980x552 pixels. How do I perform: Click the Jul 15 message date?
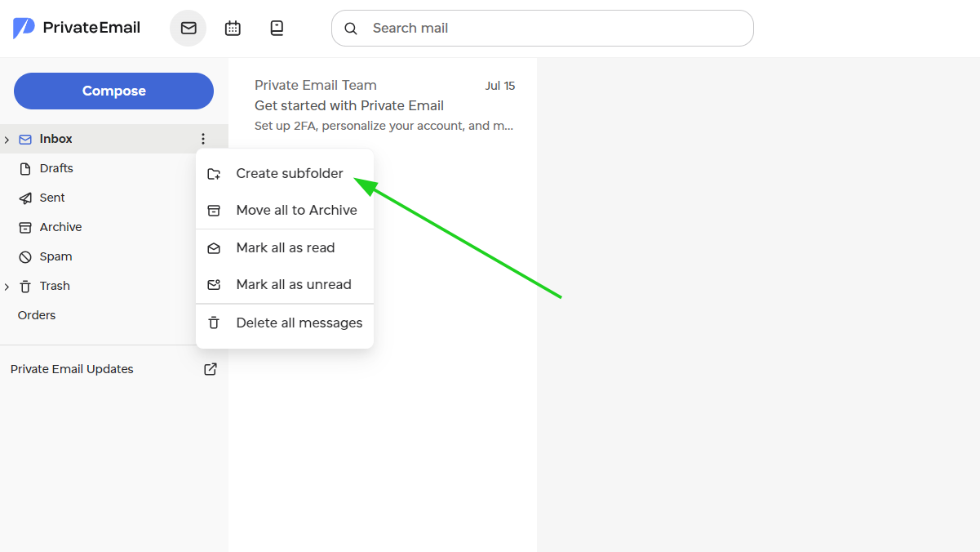point(500,86)
